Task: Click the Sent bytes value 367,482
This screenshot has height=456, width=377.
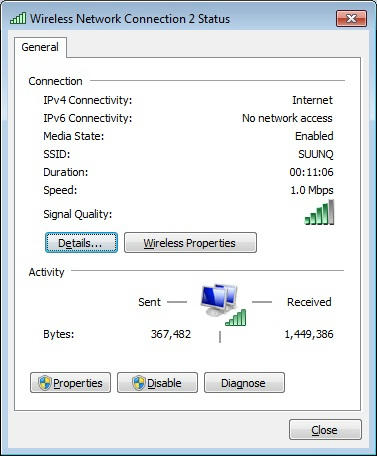Action: click(x=171, y=334)
